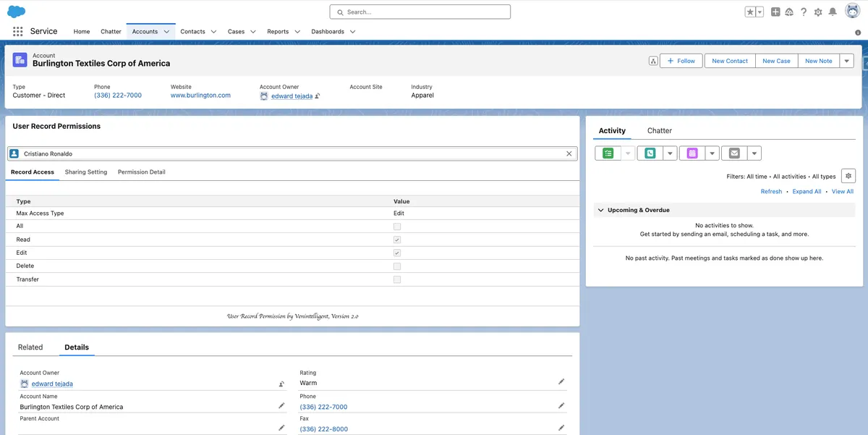
Task: Refresh the activity timeline
Action: point(771,192)
